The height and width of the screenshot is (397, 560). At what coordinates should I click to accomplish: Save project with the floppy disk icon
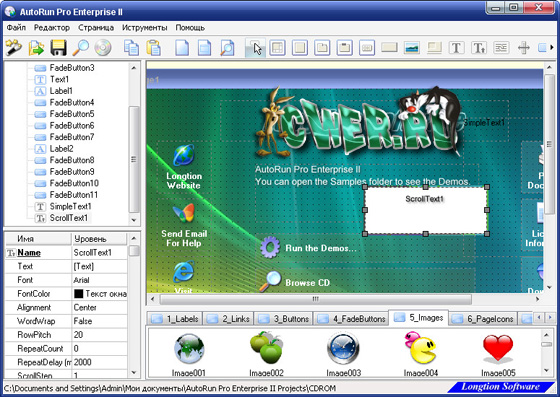[59, 48]
